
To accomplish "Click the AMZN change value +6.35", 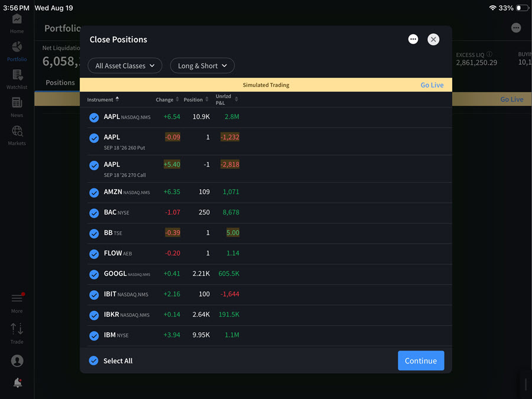I will click(x=171, y=192).
